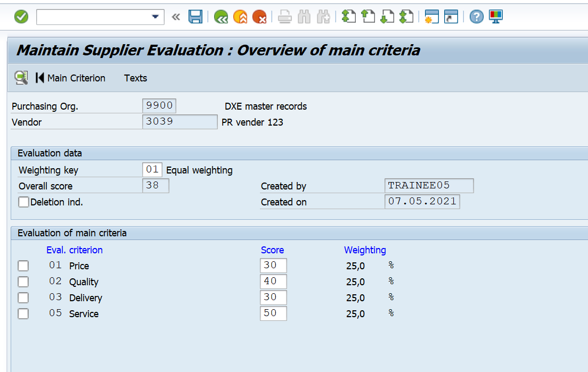Open Help question mark icon
Viewport: 588px width, 372px height.
(476, 17)
